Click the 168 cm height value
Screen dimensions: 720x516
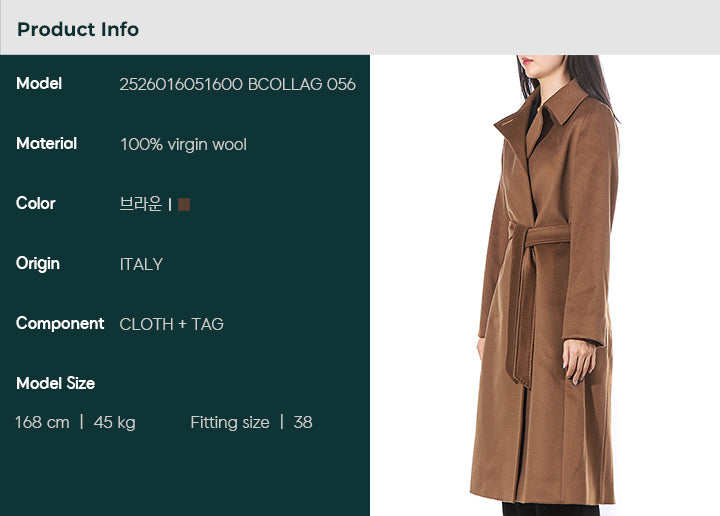point(42,422)
